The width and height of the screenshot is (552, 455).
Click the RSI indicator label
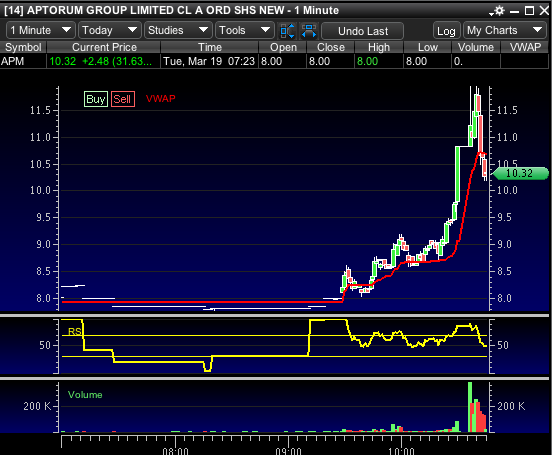click(75, 331)
